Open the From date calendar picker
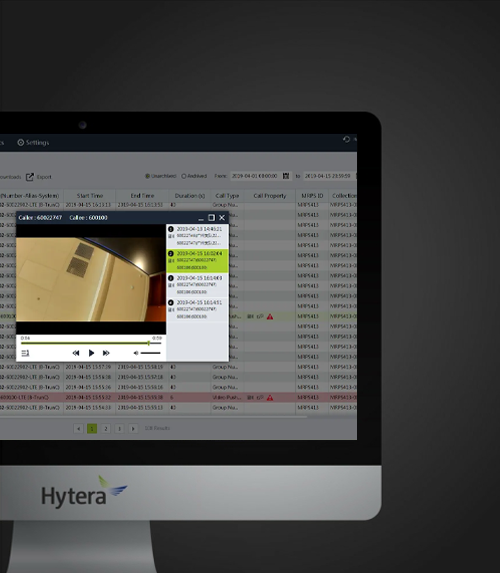Viewport: 500px width, 573px height. [x=286, y=176]
